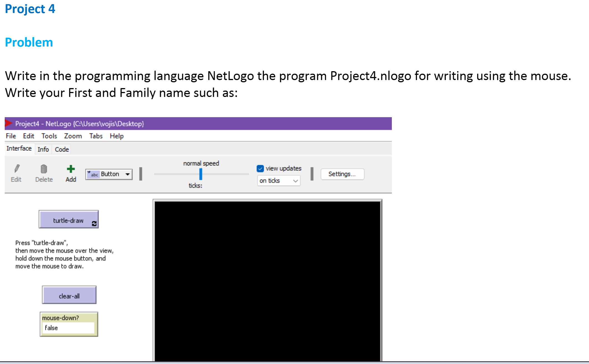Click the abc widget icon beside Button
Viewport: 589px width, 364px height.
coord(93,174)
